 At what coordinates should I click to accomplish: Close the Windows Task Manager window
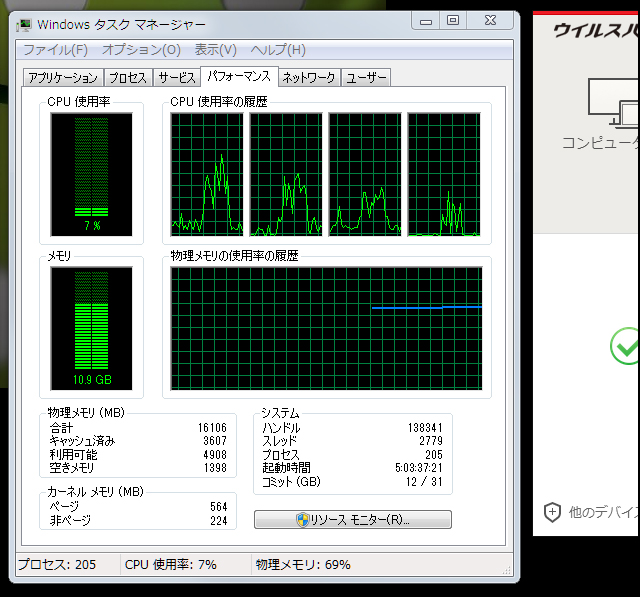(x=490, y=20)
